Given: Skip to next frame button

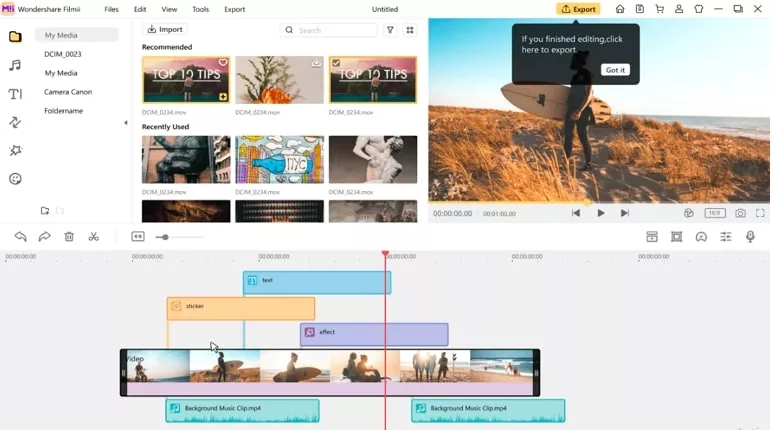Looking at the screenshot, I should click(x=625, y=213).
